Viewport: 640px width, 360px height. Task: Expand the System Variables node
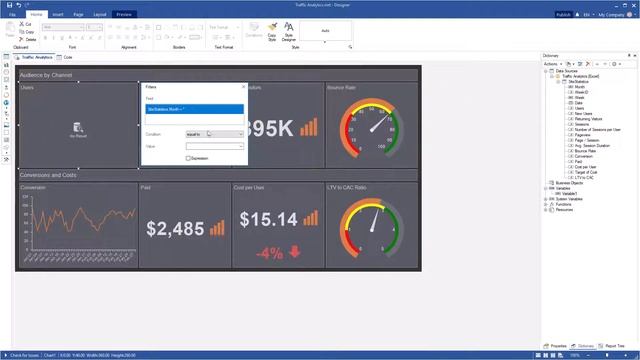tap(546, 199)
